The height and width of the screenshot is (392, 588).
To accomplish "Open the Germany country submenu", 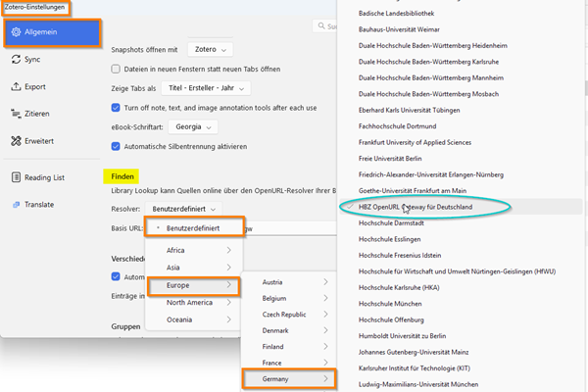I will 289,379.
